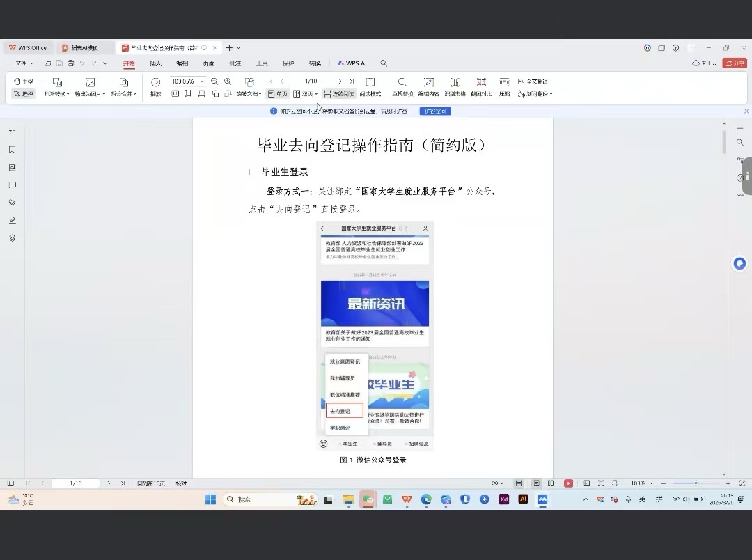Click the red Share (分享) button
This screenshot has height=560, width=752.
pyautogui.click(x=734, y=63)
